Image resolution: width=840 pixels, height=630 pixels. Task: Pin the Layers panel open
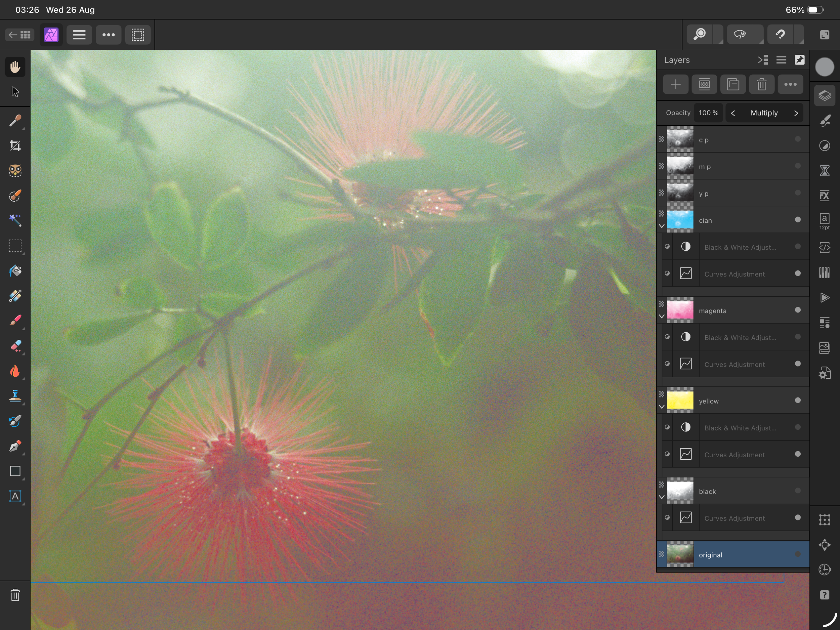coord(799,60)
